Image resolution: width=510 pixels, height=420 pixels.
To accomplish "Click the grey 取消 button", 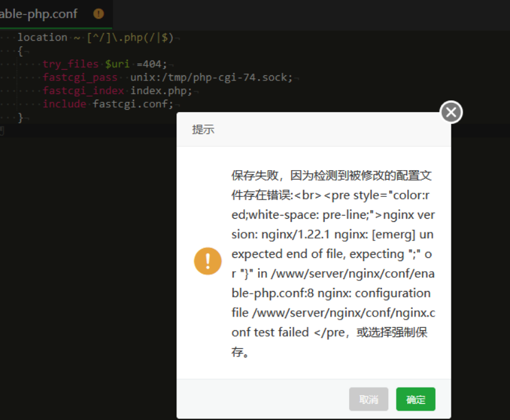I will tap(368, 399).
